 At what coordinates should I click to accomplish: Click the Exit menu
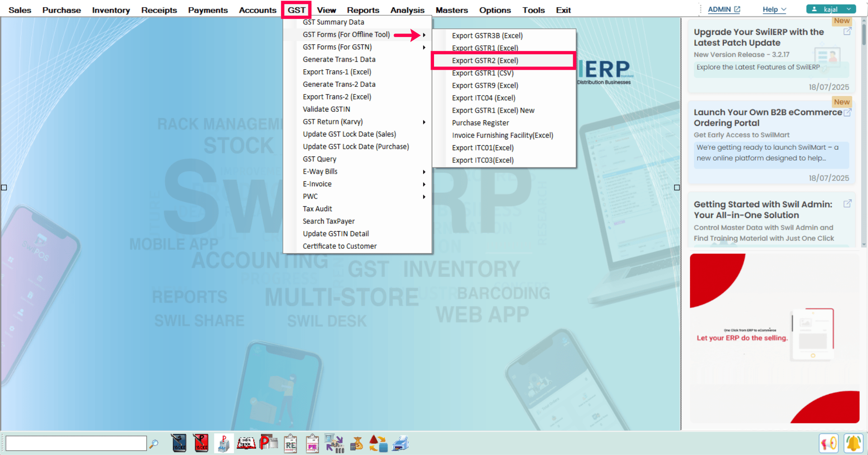(x=563, y=10)
